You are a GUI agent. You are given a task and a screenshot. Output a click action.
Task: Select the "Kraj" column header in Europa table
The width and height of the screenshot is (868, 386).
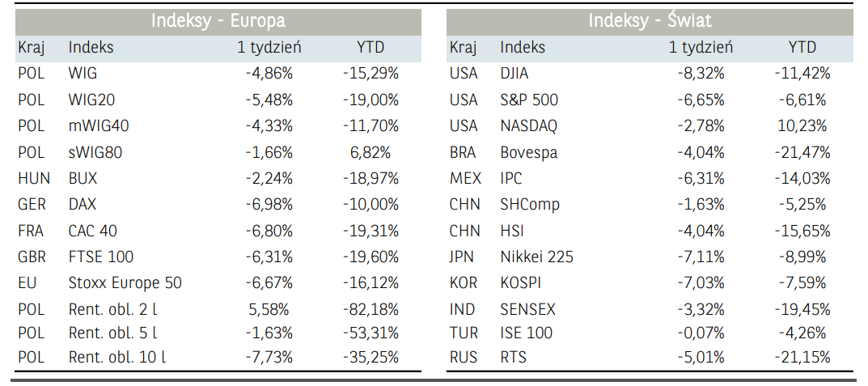click(x=31, y=48)
